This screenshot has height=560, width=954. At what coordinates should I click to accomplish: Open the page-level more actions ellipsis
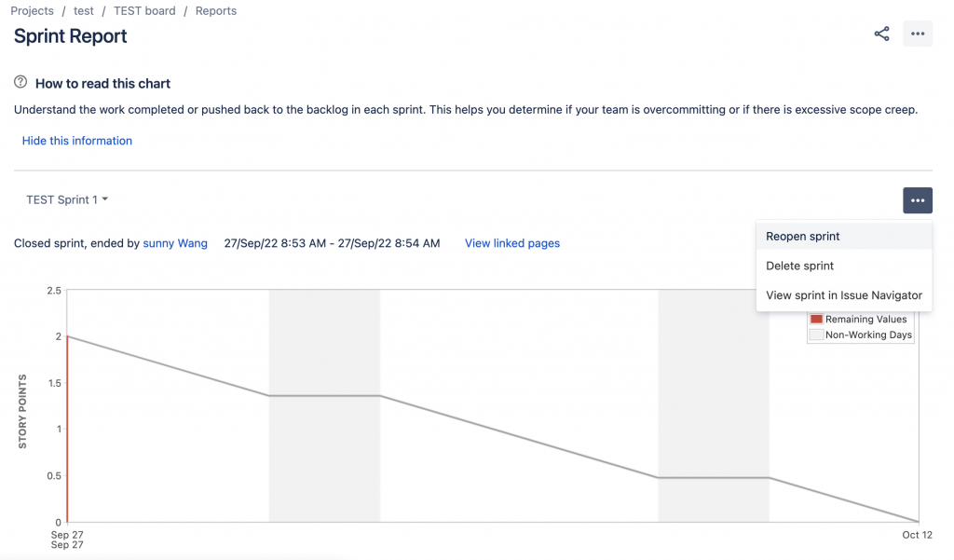tap(918, 34)
